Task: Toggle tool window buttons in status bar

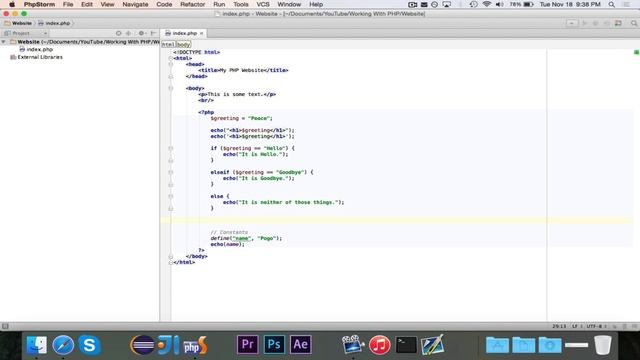Action: click(5, 326)
